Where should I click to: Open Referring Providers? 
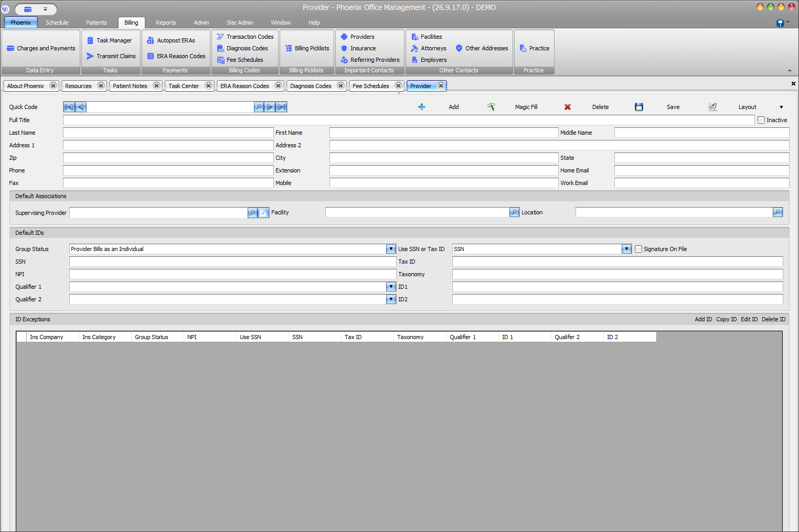coord(370,60)
